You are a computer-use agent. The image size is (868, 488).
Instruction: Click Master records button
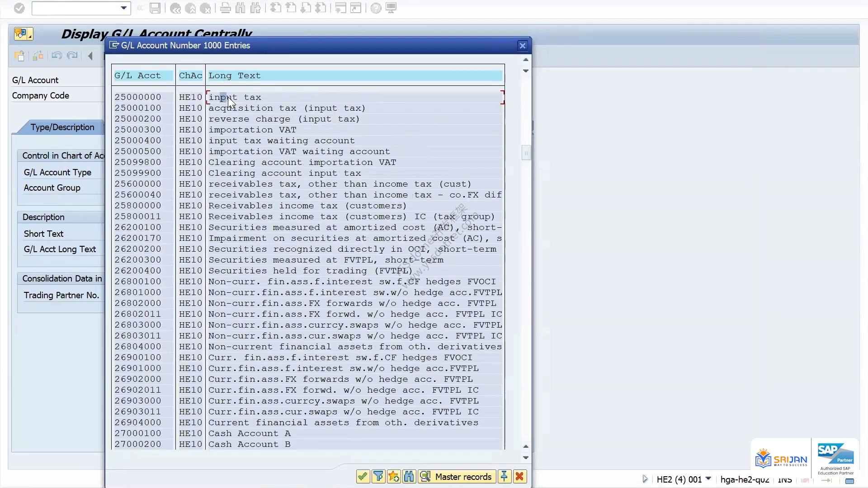pyautogui.click(x=456, y=476)
